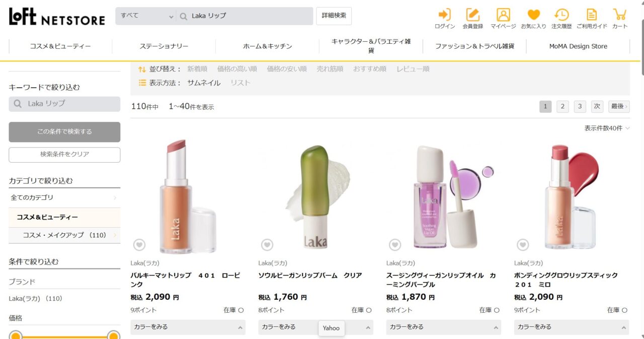Viewport: 644px width, 339px height.
Task: Open the MoMA Design Store navigation menu
Action: [579, 46]
